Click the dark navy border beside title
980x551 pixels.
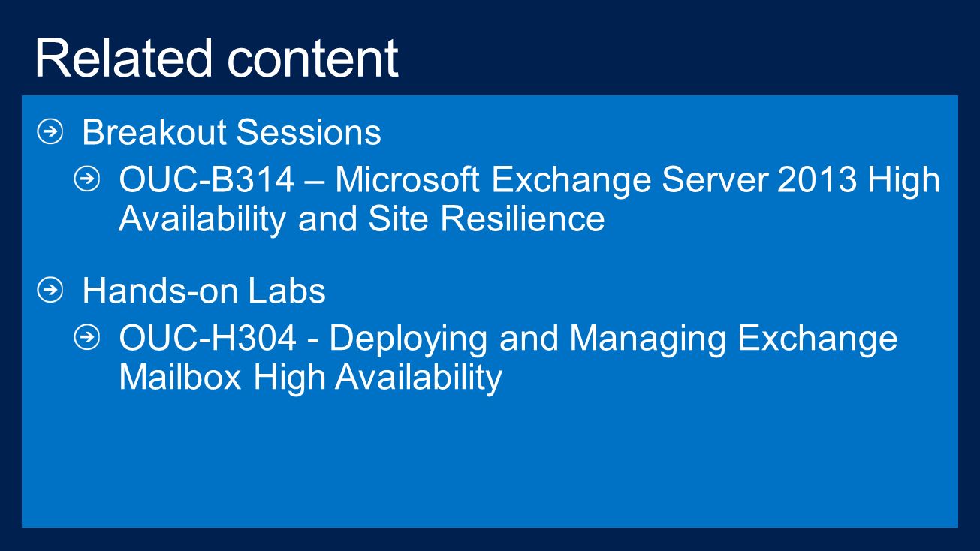click(676, 49)
